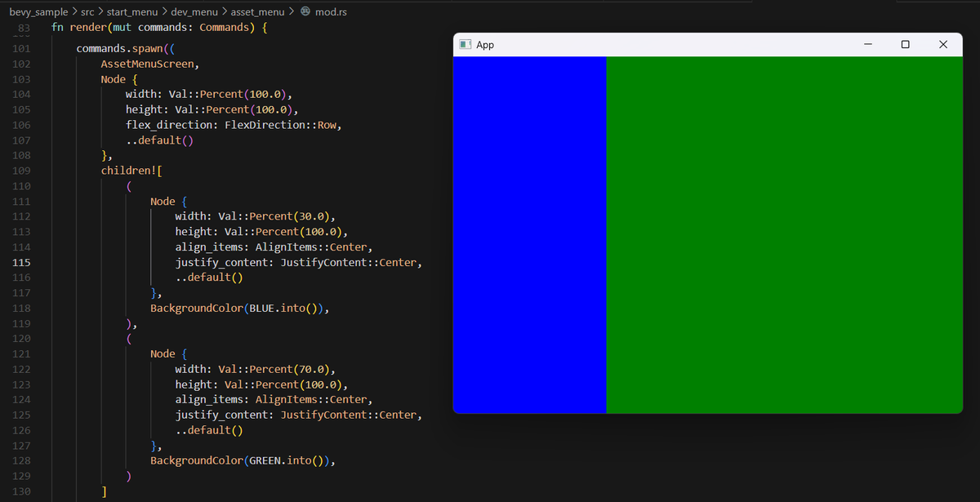Click the App window title bar icon
980x502 pixels.
click(465, 45)
